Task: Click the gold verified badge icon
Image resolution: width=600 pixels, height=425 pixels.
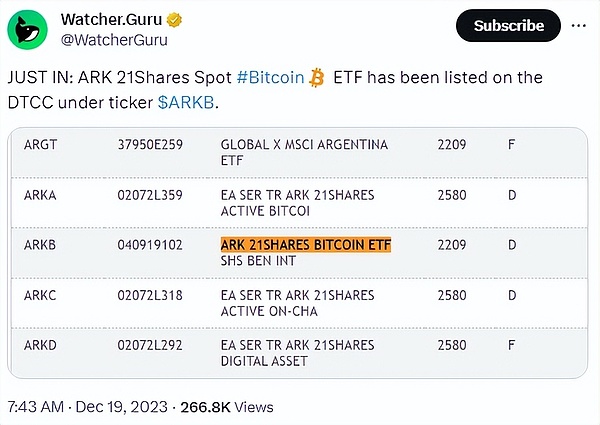Action: [x=176, y=20]
